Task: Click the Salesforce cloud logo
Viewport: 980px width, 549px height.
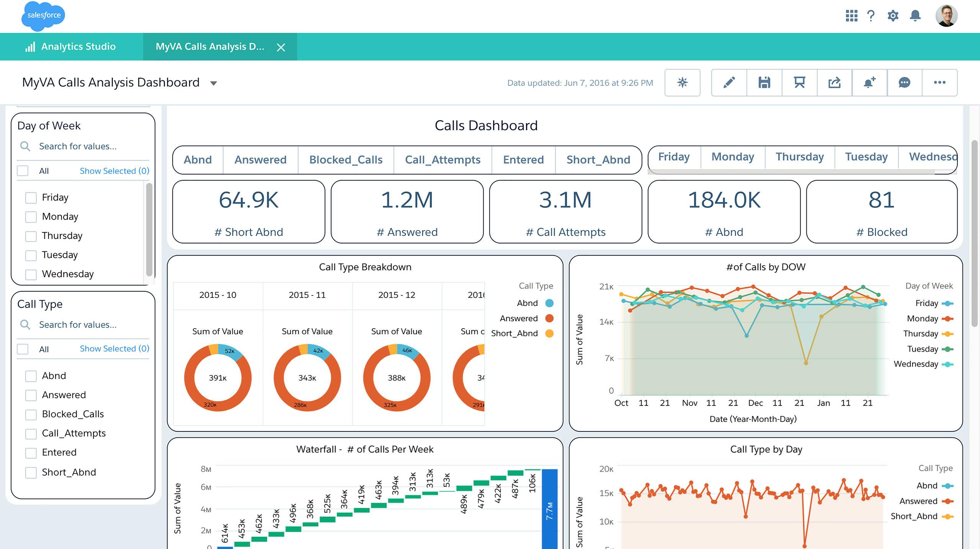Action: (43, 16)
